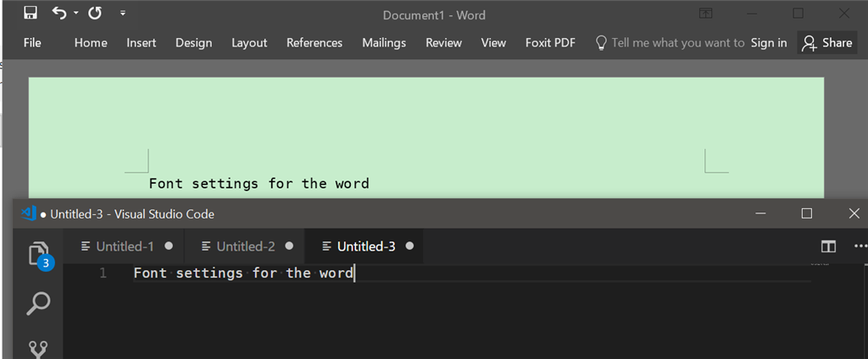Open the Review ribbon tab
Viewport: 868px width, 359px height.
tap(443, 42)
